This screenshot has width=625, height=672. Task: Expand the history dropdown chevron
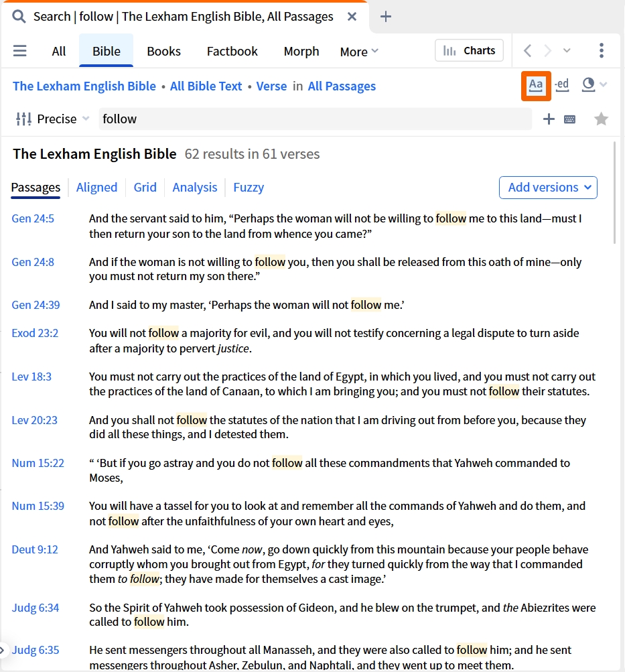coord(567,50)
